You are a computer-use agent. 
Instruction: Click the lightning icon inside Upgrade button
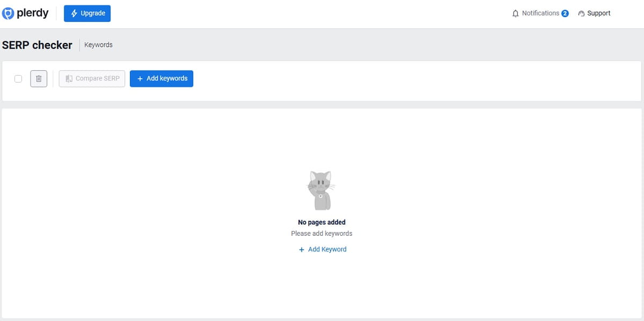[73, 13]
